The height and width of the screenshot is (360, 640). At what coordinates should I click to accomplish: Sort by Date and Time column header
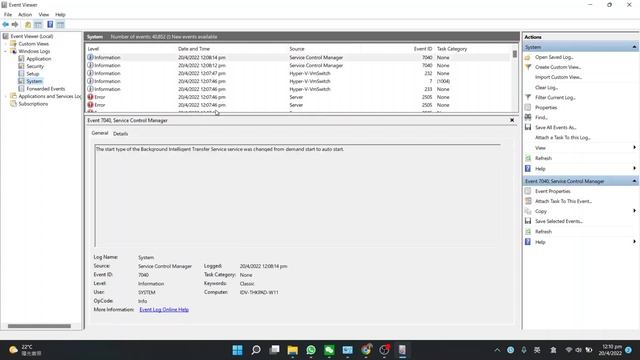(194, 49)
